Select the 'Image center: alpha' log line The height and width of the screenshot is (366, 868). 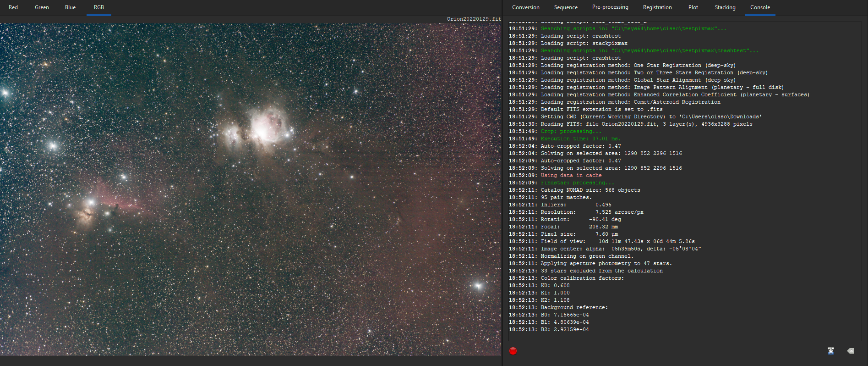[605, 249]
